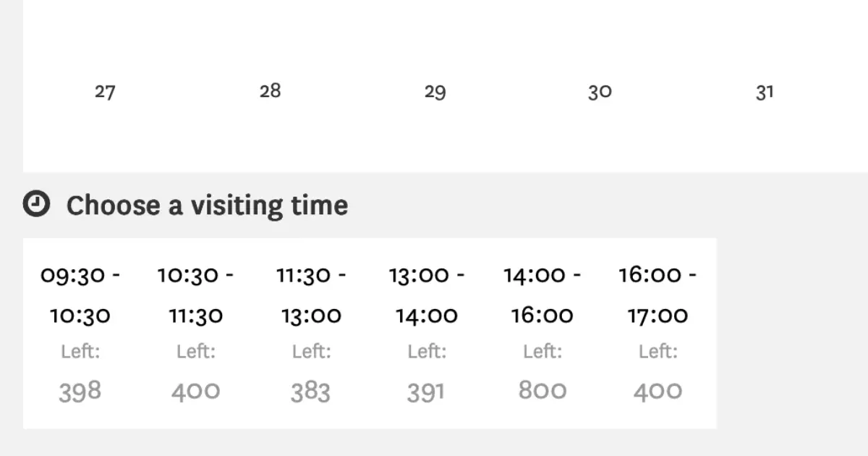Pick day 31 in the calendar
This screenshot has width=868, height=456.
765,92
